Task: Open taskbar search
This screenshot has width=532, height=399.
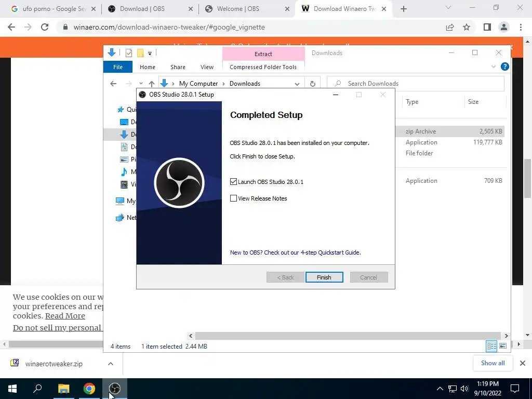Action: (37, 389)
